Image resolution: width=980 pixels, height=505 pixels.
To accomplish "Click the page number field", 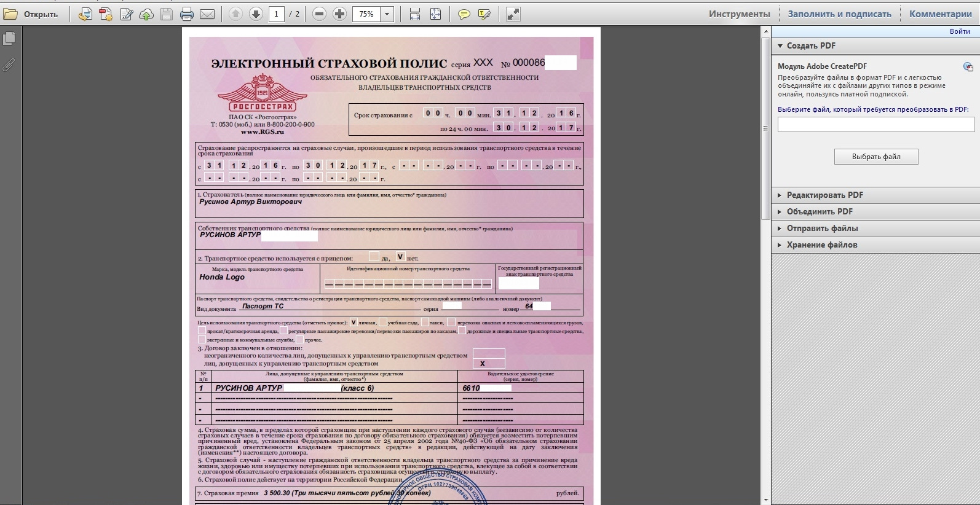I will (277, 14).
